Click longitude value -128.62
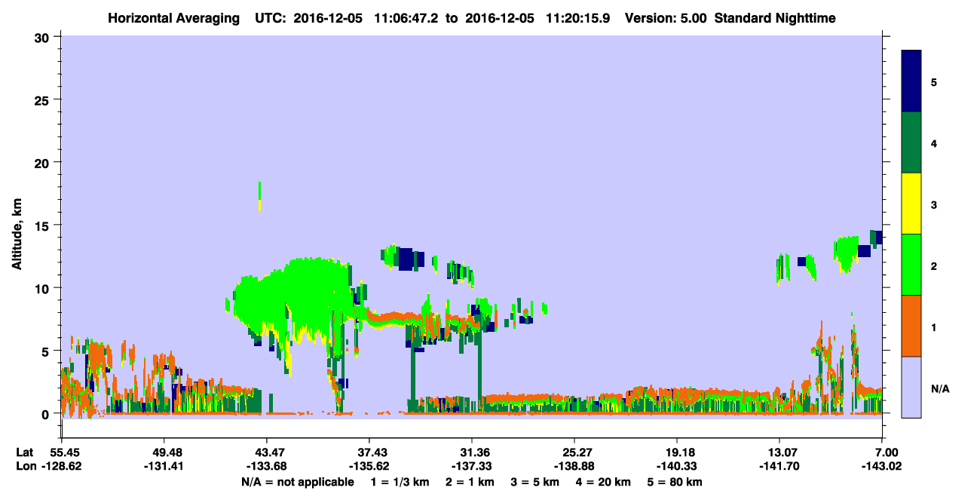The height and width of the screenshot is (503, 980). click(x=62, y=466)
